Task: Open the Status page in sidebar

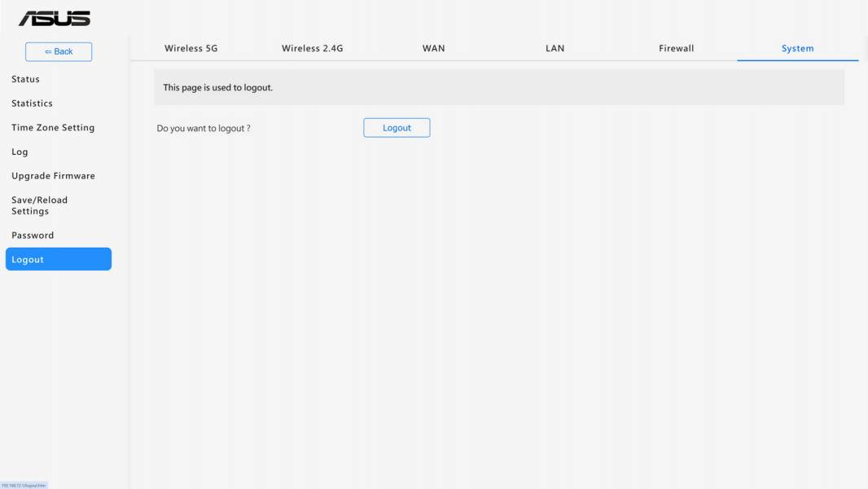Action: [25, 79]
